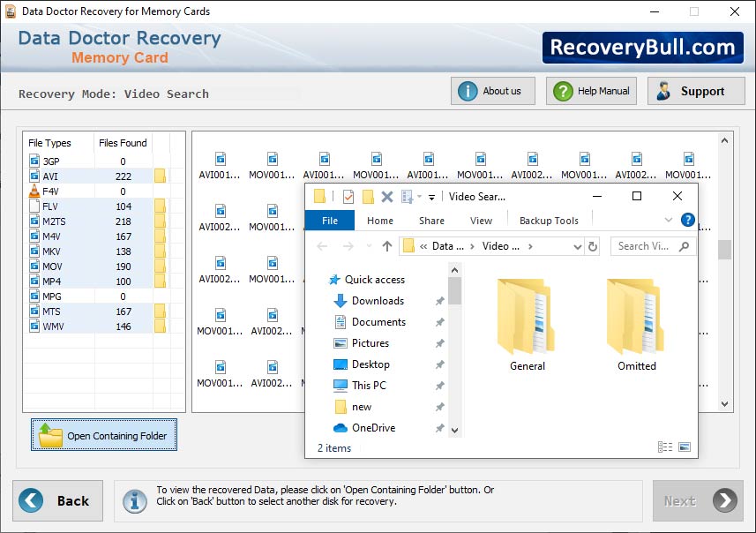This screenshot has width=756, height=533.
Task: Click Properties checkmark icon in quick toolbar
Action: [x=348, y=196]
